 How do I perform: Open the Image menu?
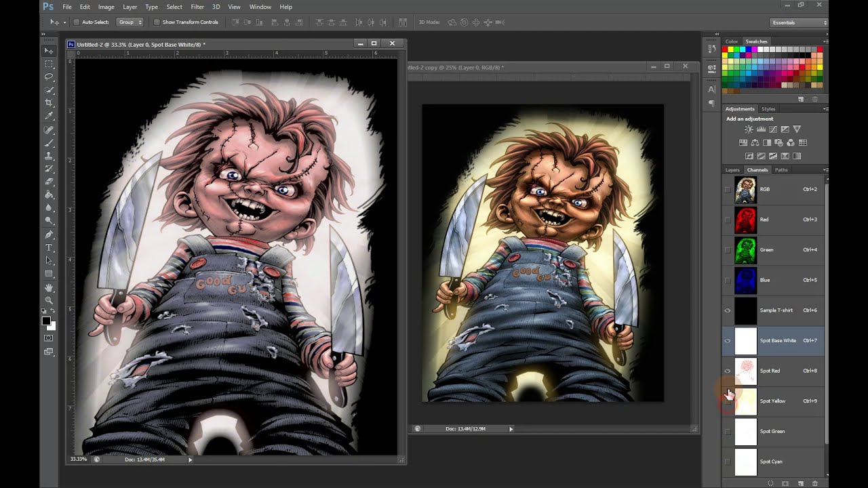[x=106, y=7]
